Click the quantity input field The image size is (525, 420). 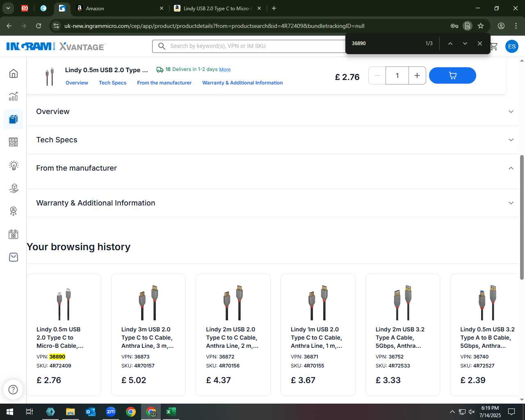[397, 75]
